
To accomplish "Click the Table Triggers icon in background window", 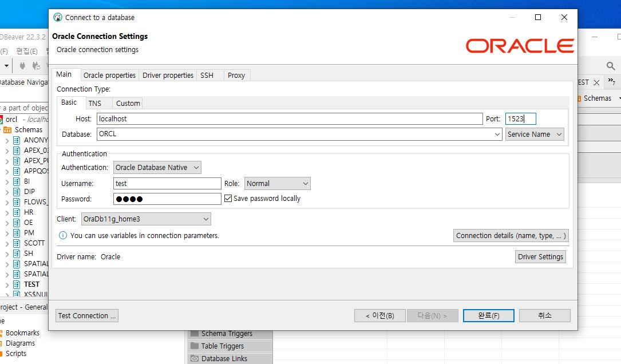I will [x=195, y=346].
